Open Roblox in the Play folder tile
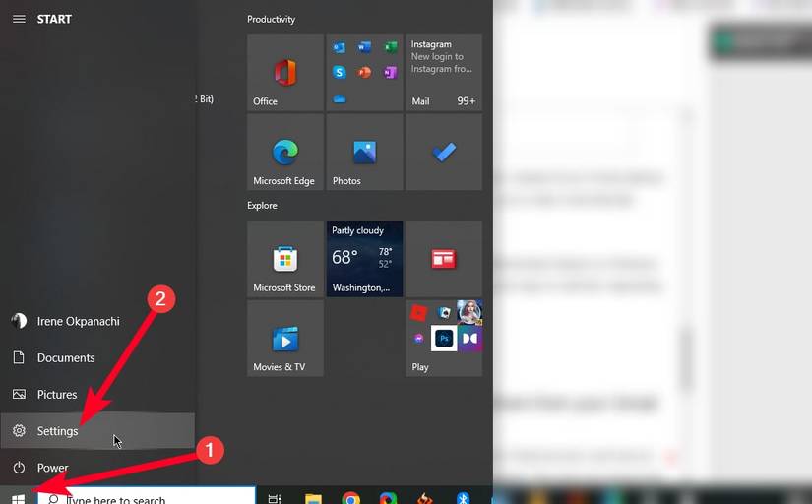 coord(418,313)
